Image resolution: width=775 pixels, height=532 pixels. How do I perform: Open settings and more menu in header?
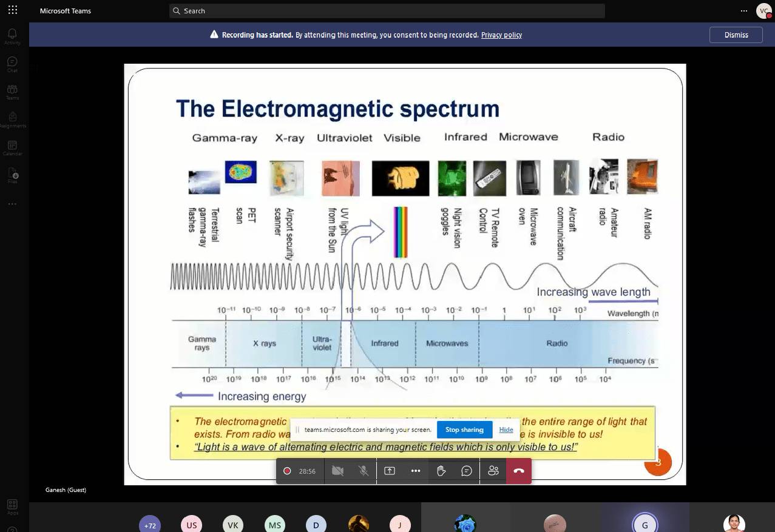pos(744,11)
